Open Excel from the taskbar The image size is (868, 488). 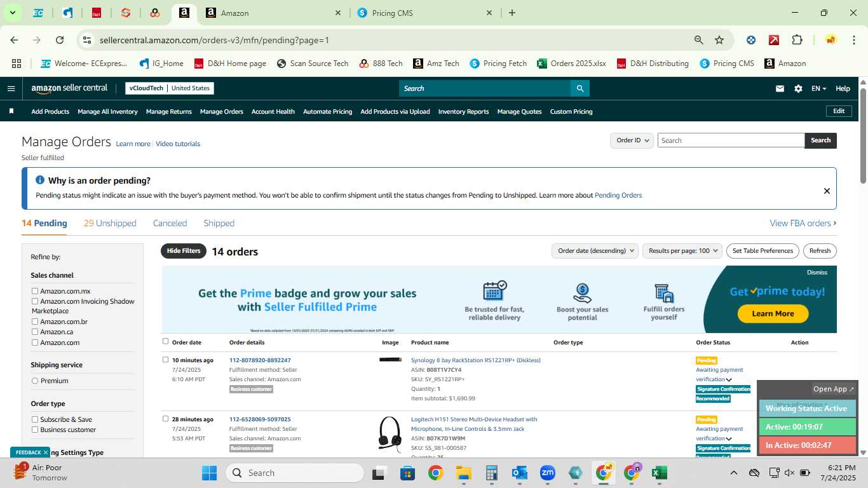point(659,473)
